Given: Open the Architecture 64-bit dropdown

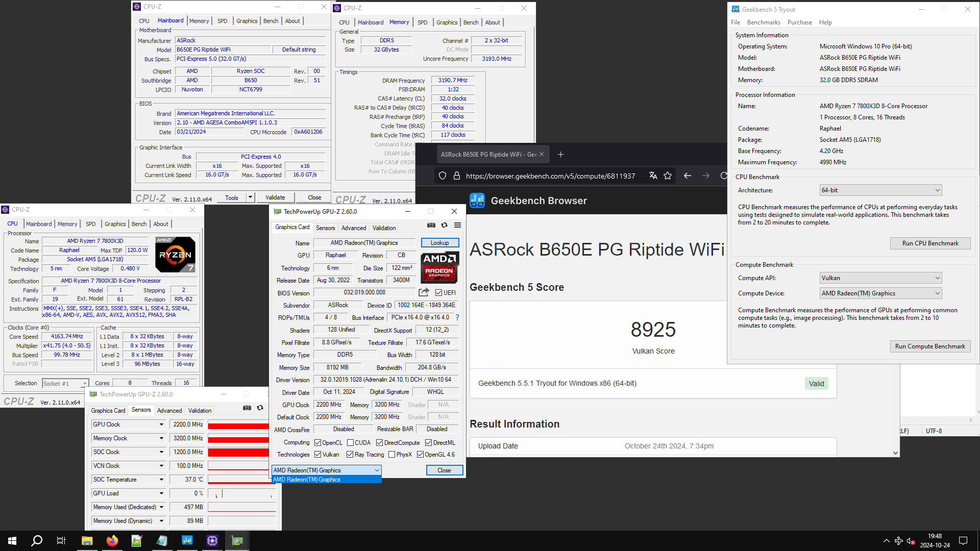Looking at the screenshot, I should coord(880,190).
